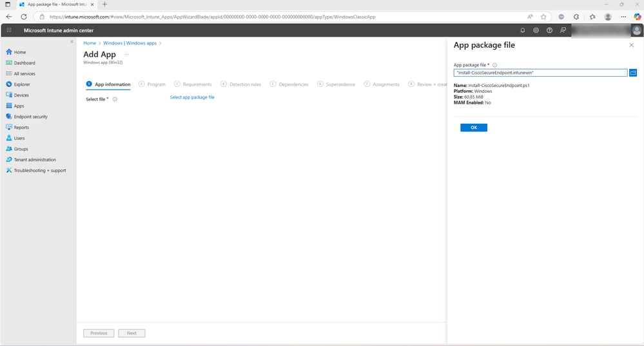Screen dimensions: 644x346
Task: Open the Read aloud icon in address bar
Action: pyautogui.click(x=531, y=17)
